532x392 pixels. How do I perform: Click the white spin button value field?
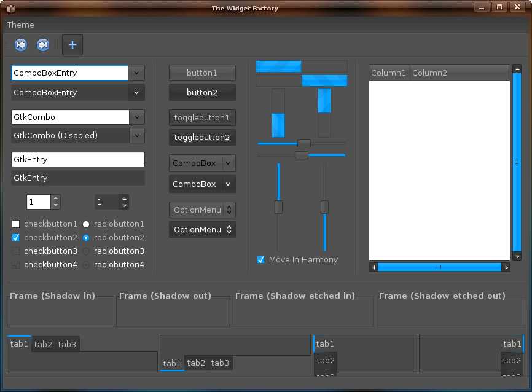click(39, 202)
